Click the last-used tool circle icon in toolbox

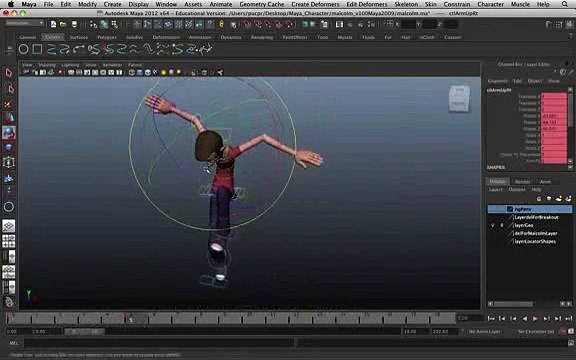[9, 207]
